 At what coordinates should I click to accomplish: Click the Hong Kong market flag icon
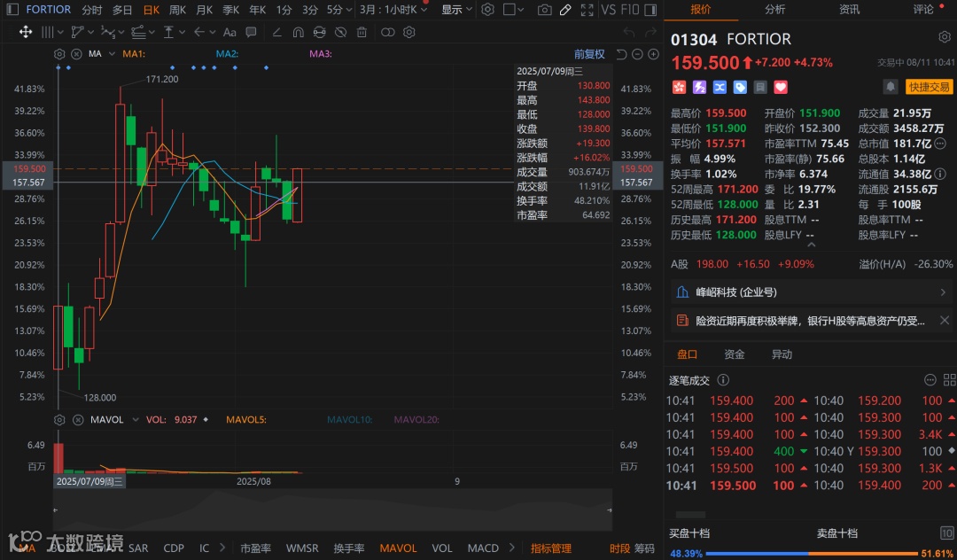tap(679, 87)
